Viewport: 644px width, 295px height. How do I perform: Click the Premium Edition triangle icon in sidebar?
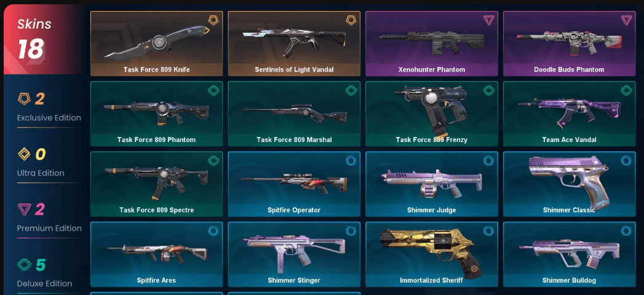coord(24,210)
